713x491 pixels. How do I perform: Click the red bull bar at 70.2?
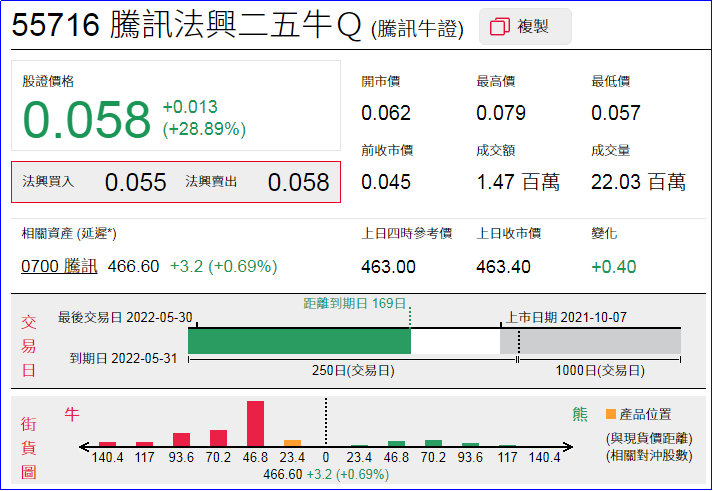click(218, 438)
